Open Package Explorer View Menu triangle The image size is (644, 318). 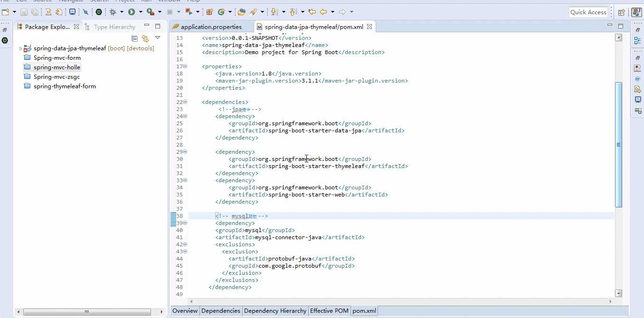158,37
